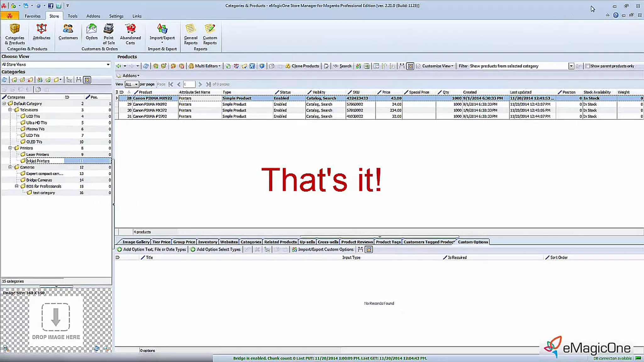Open the Choose View store dropdown
The image size is (644, 362).
click(108, 64)
